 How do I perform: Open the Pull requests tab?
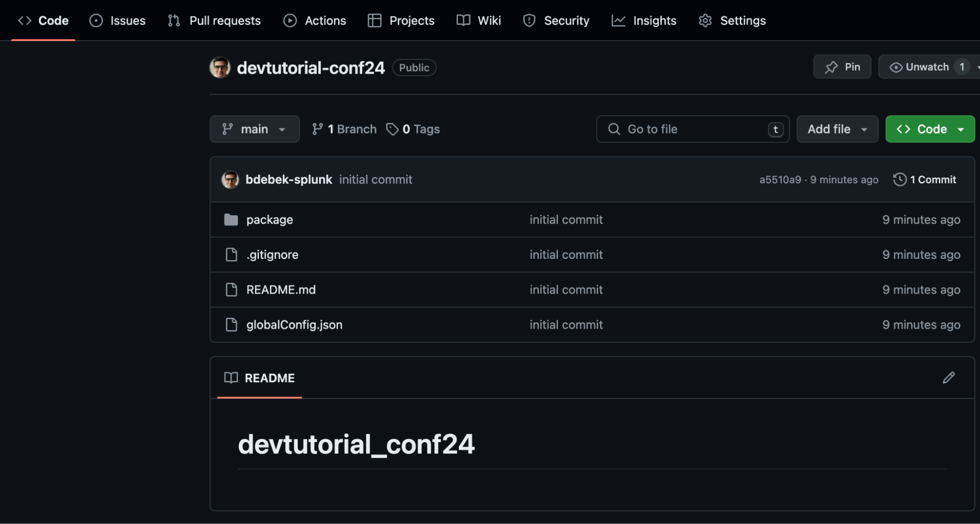click(x=214, y=21)
